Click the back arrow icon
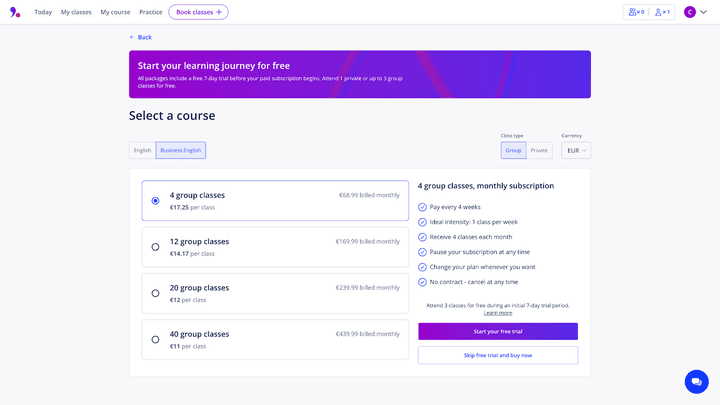This screenshot has width=720, height=405. click(x=132, y=37)
